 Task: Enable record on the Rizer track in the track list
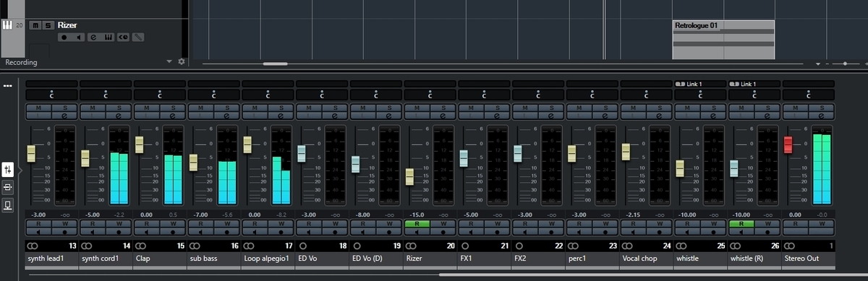[x=64, y=37]
